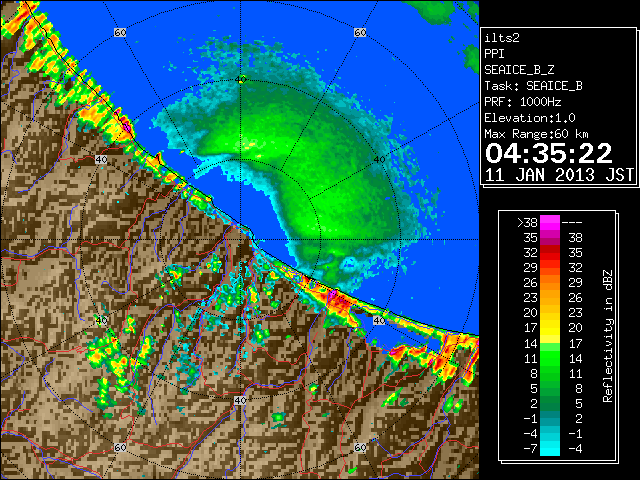The image size is (640, 480).
Task: Click the 40 range label in the southeast near the coast
Action: click(379, 320)
